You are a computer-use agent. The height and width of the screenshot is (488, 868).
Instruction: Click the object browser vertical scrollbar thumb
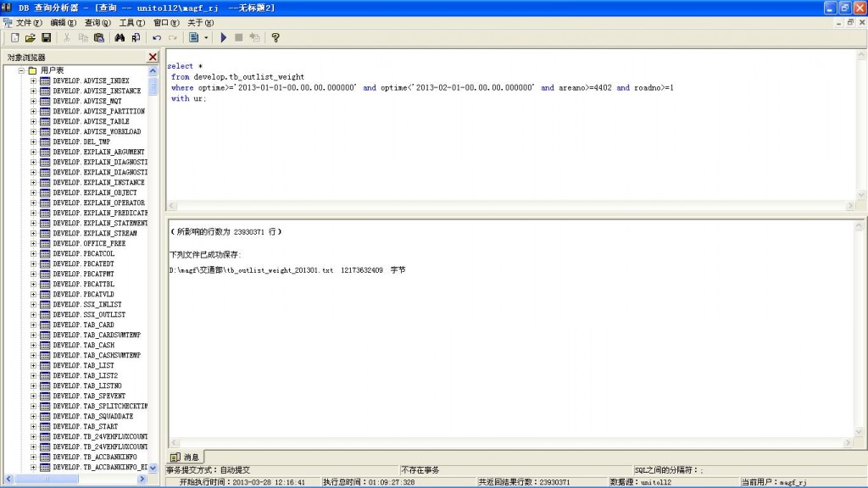pos(153,86)
